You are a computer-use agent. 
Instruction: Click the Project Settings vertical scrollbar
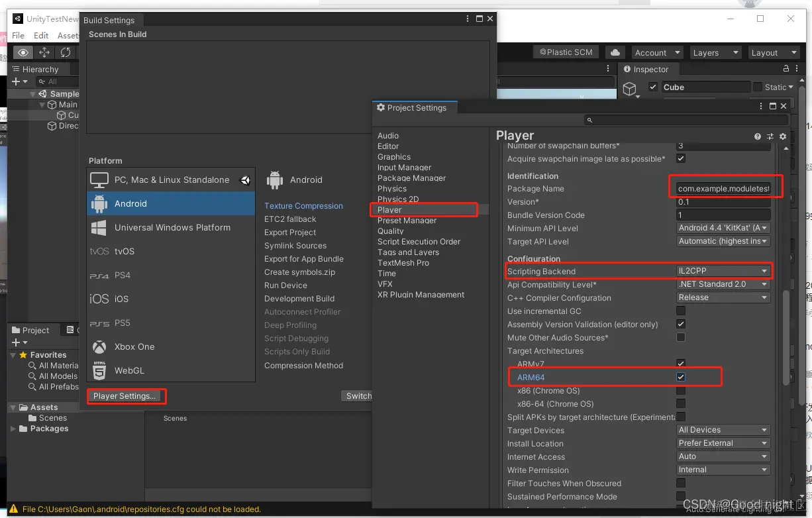(x=786, y=338)
